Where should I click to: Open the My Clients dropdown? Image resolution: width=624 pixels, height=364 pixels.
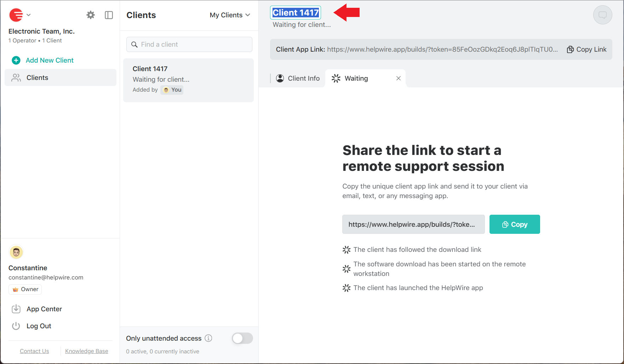[229, 15]
